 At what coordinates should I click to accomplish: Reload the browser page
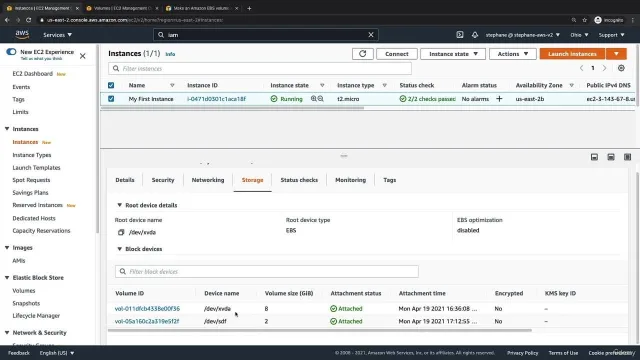coord(29,20)
